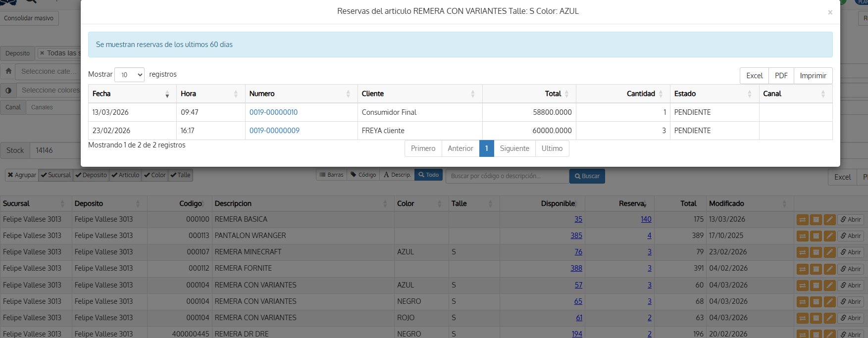The width and height of the screenshot is (868, 338).
Task: Close the reservas modal with the X
Action: 830,12
